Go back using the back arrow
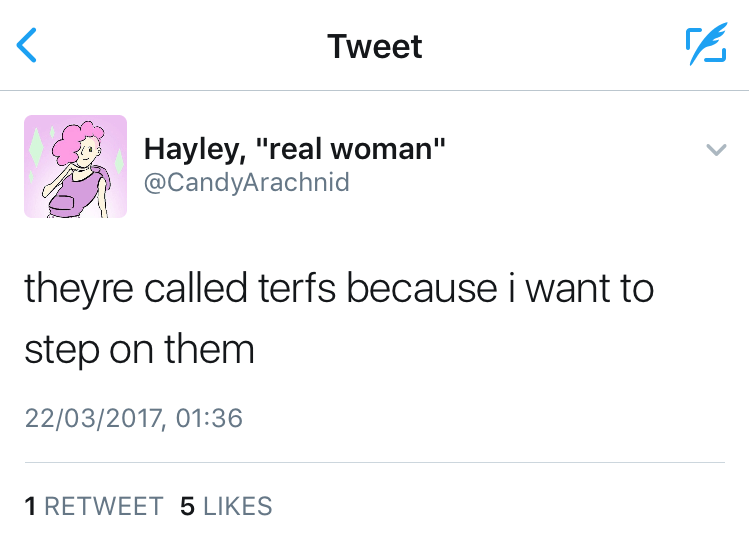The image size is (749, 537). tap(28, 45)
